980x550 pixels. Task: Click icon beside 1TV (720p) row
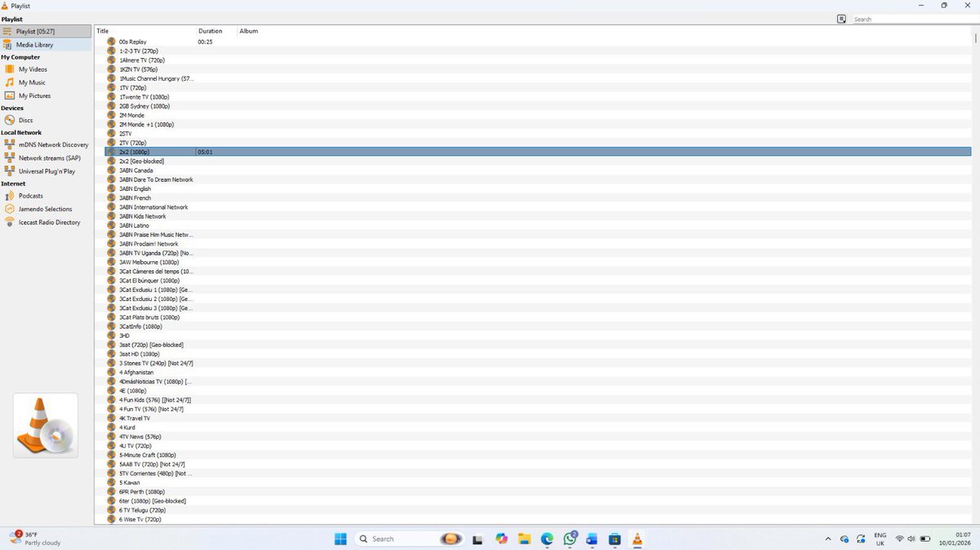[x=112, y=87]
